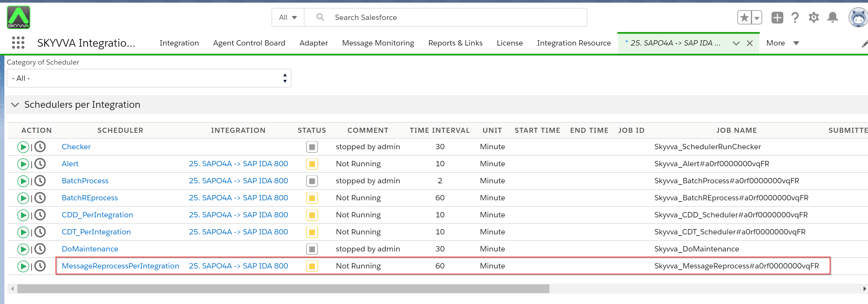Toggle the Not Running status of Alert

tap(312, 164)
